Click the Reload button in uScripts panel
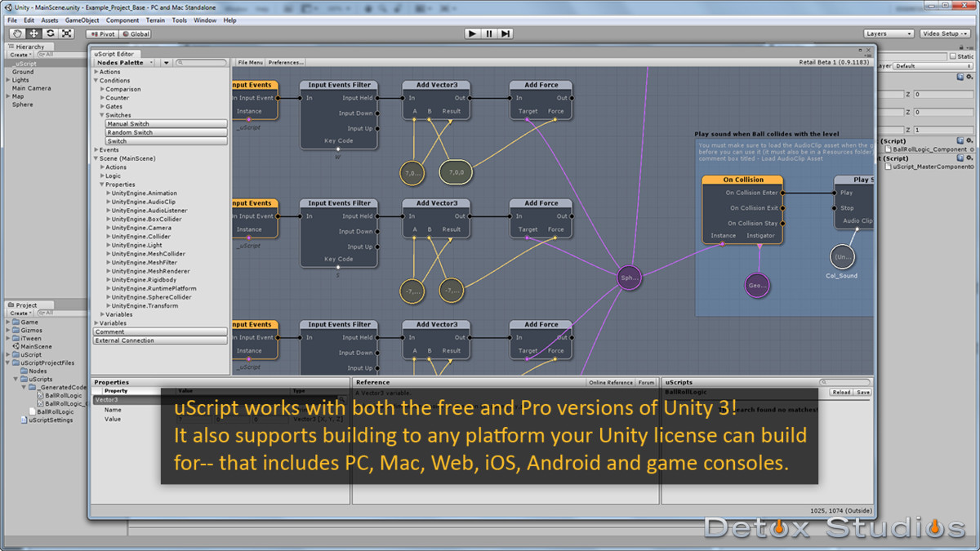 click(x=840, y=392)
